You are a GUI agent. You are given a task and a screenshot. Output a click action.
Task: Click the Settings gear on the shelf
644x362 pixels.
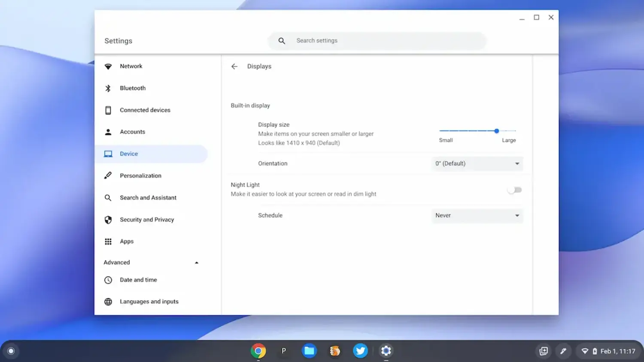[386, 351]
